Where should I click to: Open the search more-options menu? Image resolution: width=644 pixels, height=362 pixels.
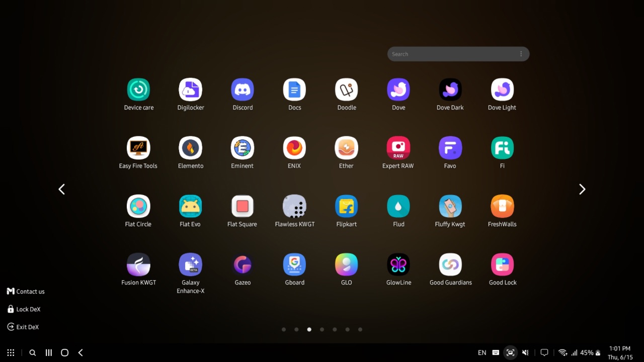pos(521,54)
